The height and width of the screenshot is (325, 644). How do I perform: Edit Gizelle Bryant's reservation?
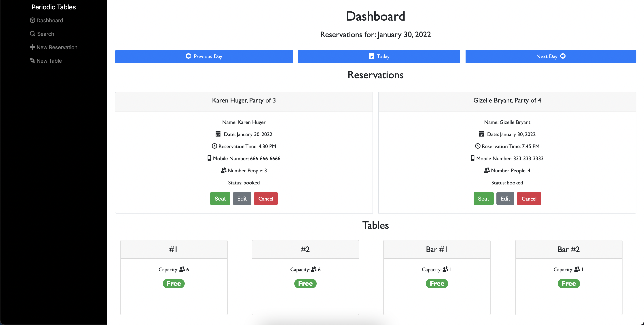(x=505, y=198)
